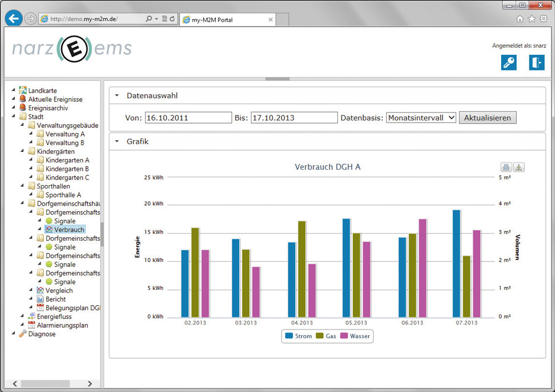Image resolution: width=555 pixels, height=392 pixels.
Task: Toggle Strom series in chart legend
Action: point(298,336)
